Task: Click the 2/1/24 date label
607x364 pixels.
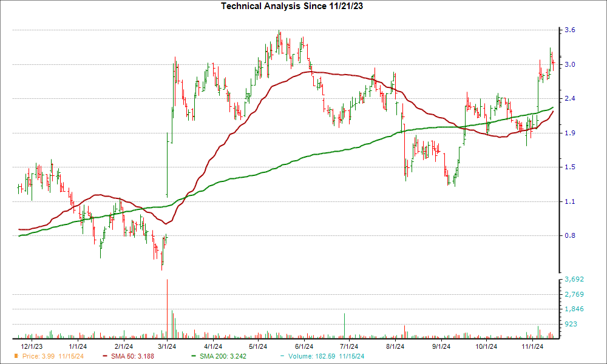Action: (123, 346)
